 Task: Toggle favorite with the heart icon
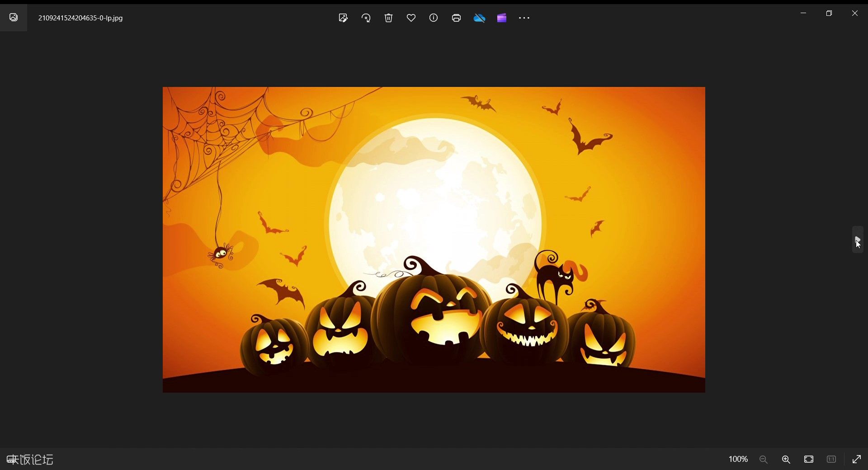point(411,18)
